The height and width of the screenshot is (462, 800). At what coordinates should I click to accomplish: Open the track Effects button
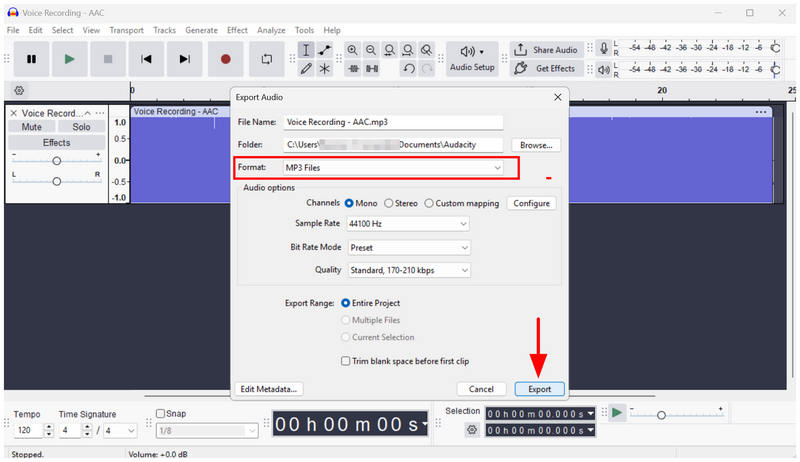(57, 143)
